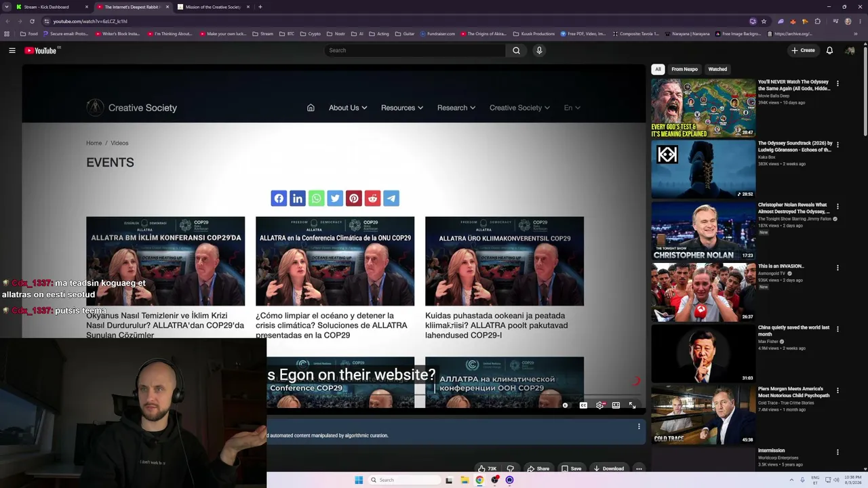Switch the player to theater mode
Screen dimensions: 868x488
616,405
